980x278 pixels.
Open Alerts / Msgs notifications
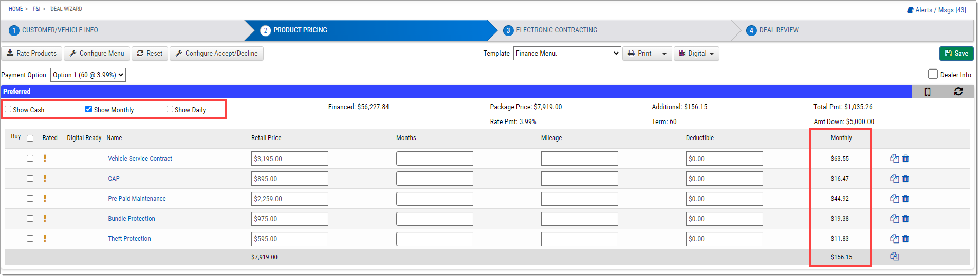click(936, 10)
